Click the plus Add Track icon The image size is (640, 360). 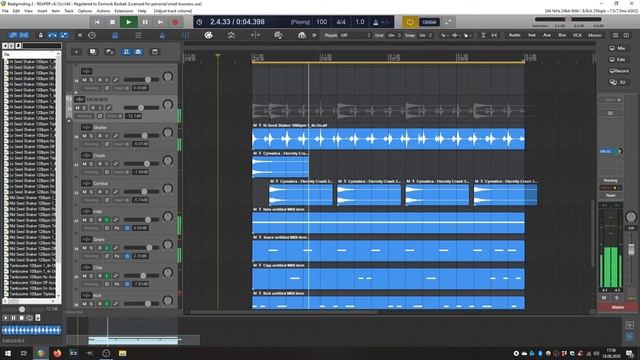pos(76,52)
